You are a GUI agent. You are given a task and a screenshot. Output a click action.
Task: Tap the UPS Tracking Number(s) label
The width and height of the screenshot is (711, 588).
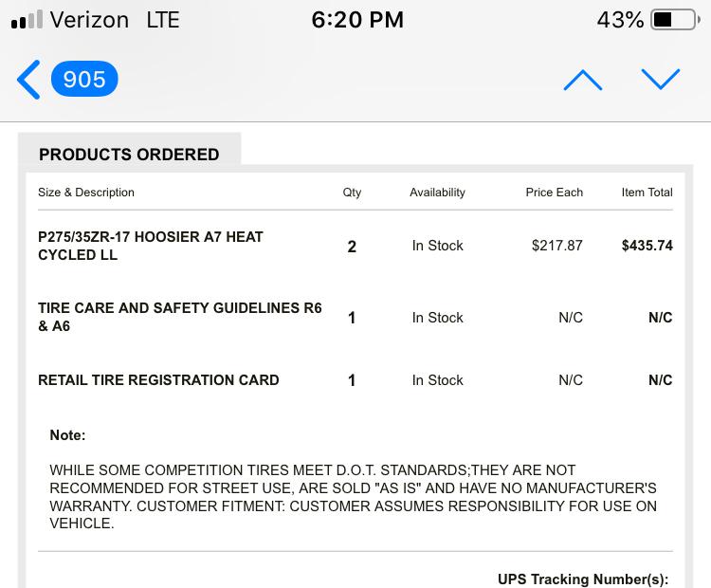(583, 579)
